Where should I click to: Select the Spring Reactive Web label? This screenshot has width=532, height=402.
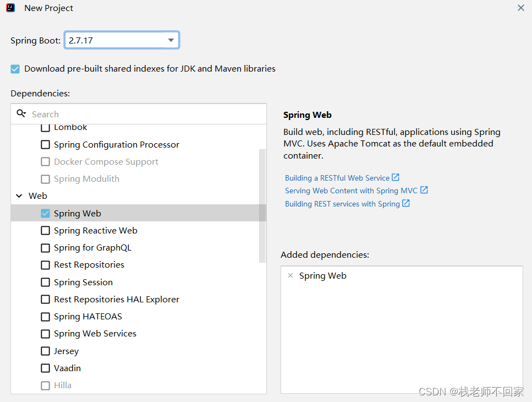coord(96,231)
